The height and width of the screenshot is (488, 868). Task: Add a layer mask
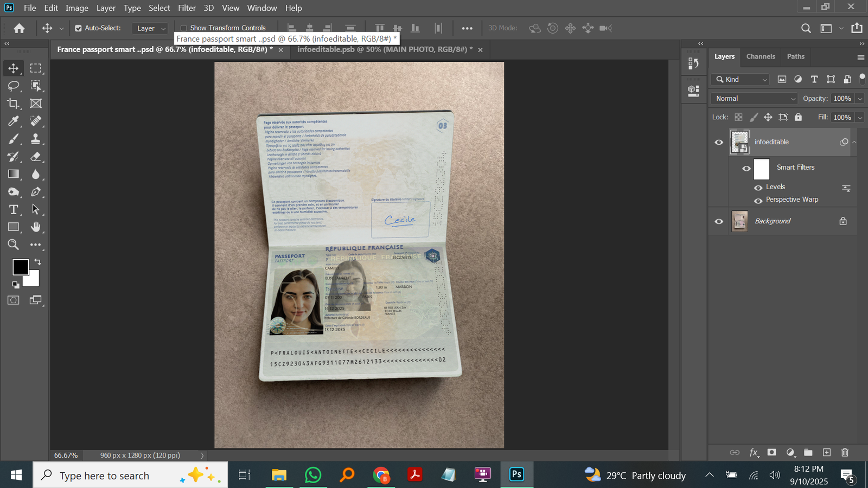coord(772,452)
